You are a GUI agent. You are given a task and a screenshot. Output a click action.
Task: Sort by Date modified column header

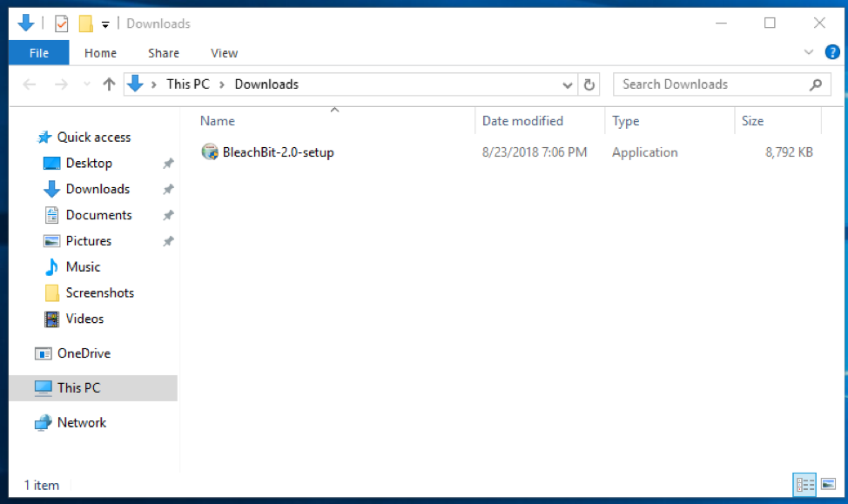(x=522, y=121)
